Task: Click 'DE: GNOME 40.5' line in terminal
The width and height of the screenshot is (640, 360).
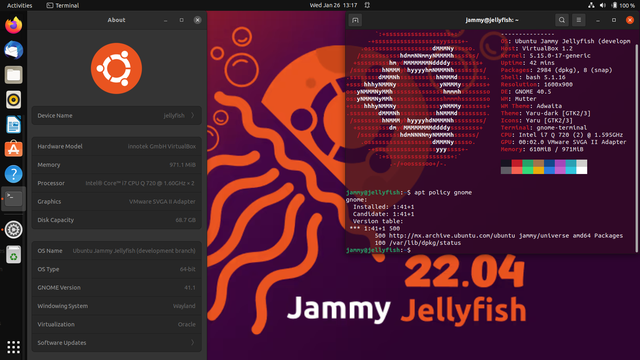Action: point(526,91)
